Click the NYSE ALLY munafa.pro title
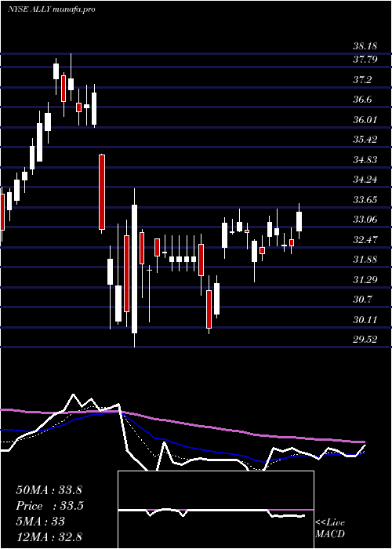This screenshot has width=392, height=549. click(x=52, y=9)
